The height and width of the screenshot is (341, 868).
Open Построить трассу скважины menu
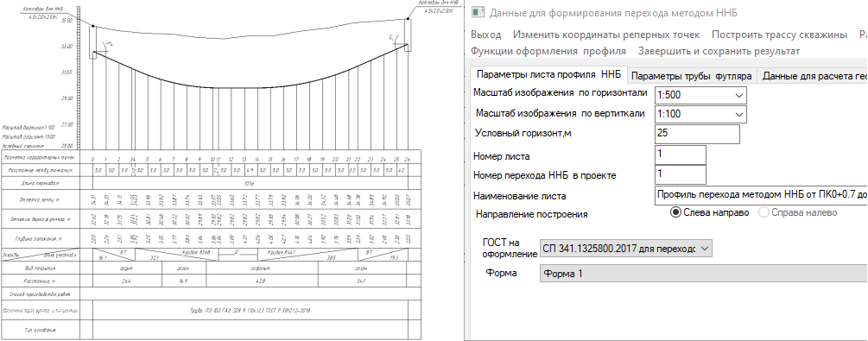coord(779,35)
